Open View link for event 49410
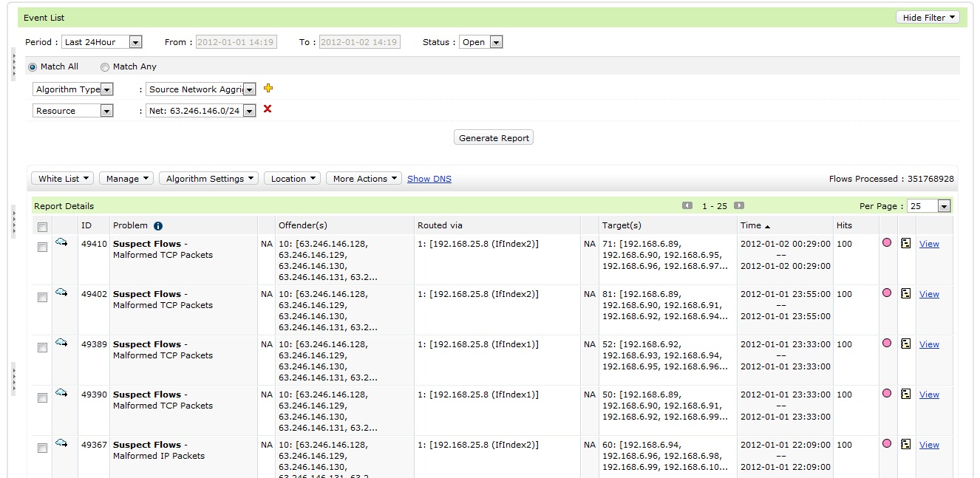Viewport: 980px width, 478px height. [929, 244]
